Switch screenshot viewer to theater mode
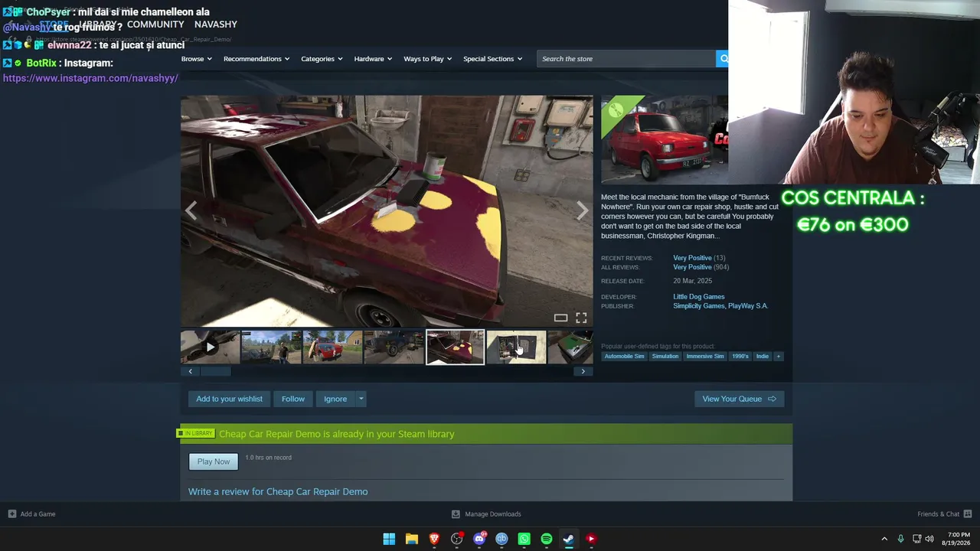The width and height of the screenshot is (980, 551). coord(560,318)
